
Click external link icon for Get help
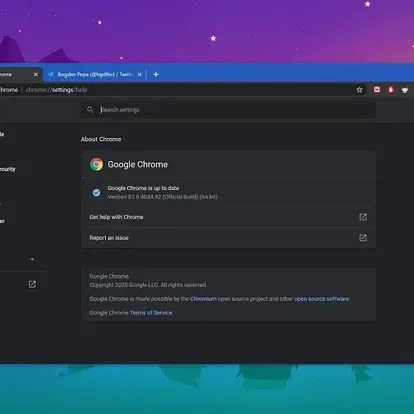point(363,217)
